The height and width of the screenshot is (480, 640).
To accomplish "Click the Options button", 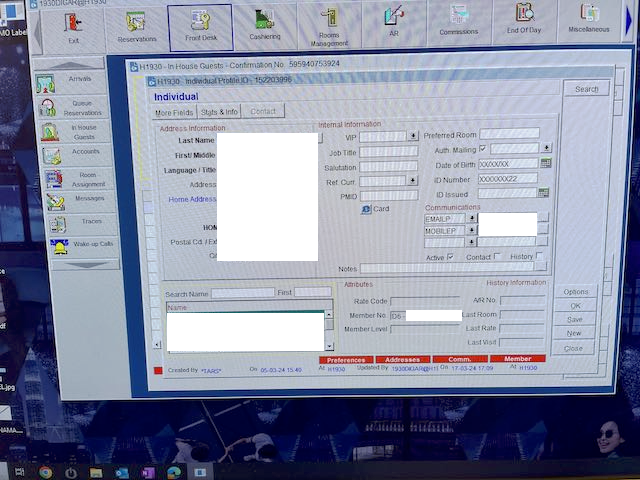I will coord(576,291).
